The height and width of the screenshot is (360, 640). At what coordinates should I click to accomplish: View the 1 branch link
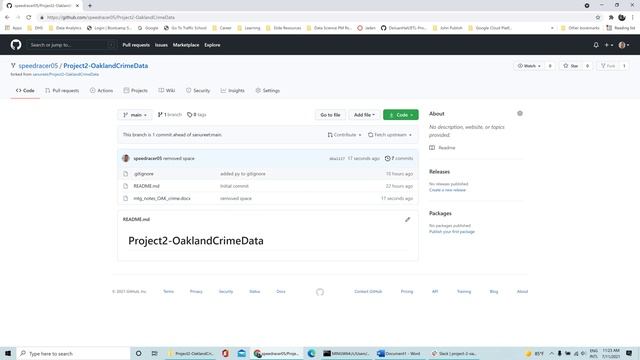click(170, 115)
